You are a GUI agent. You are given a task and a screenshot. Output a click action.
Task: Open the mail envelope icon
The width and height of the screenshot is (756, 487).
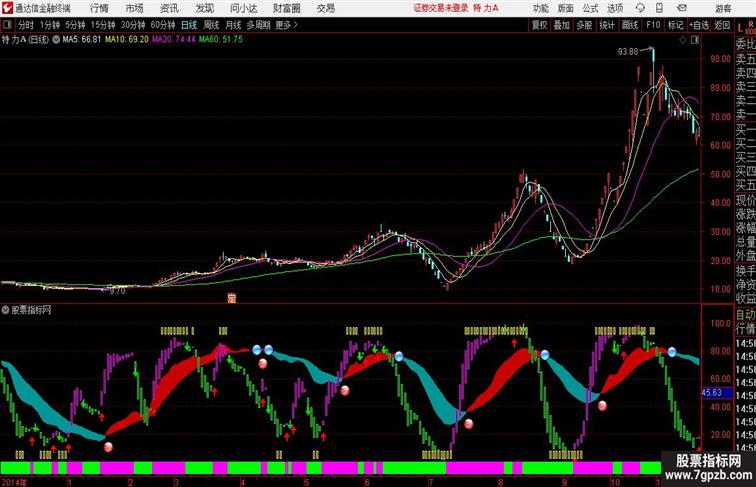[682, 8]
